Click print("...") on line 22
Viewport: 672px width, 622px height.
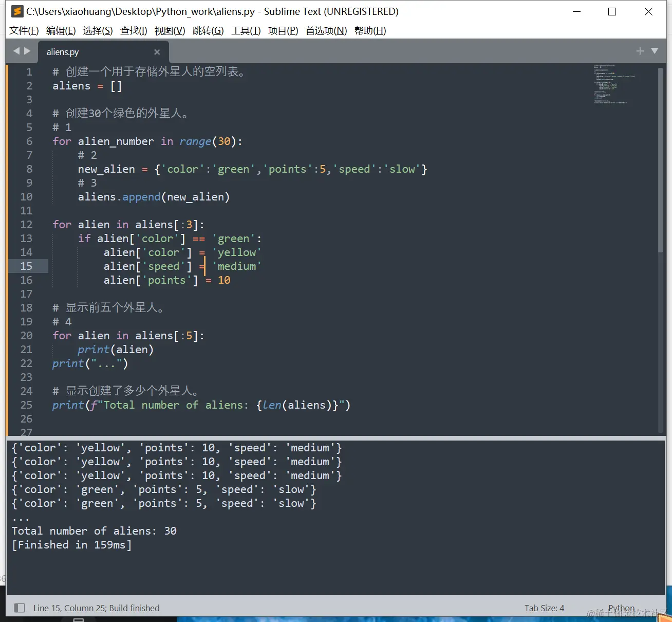click(x=90, y=363)
